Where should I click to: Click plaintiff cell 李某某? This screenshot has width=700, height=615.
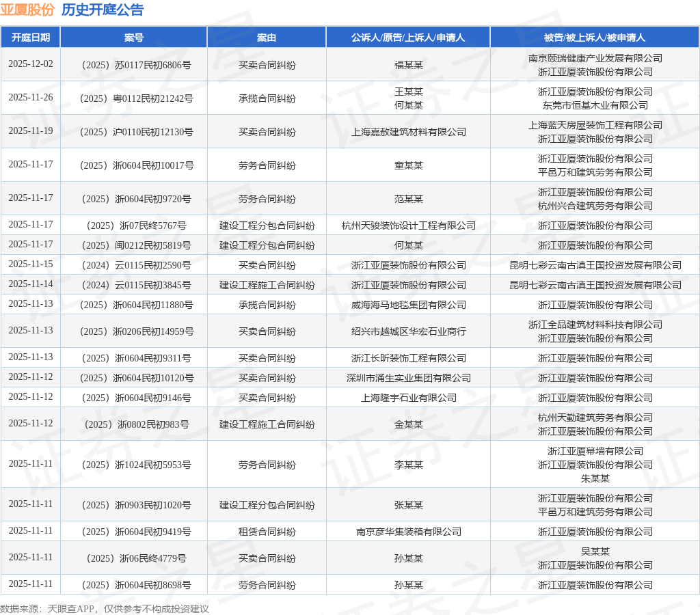click(408, 465)
